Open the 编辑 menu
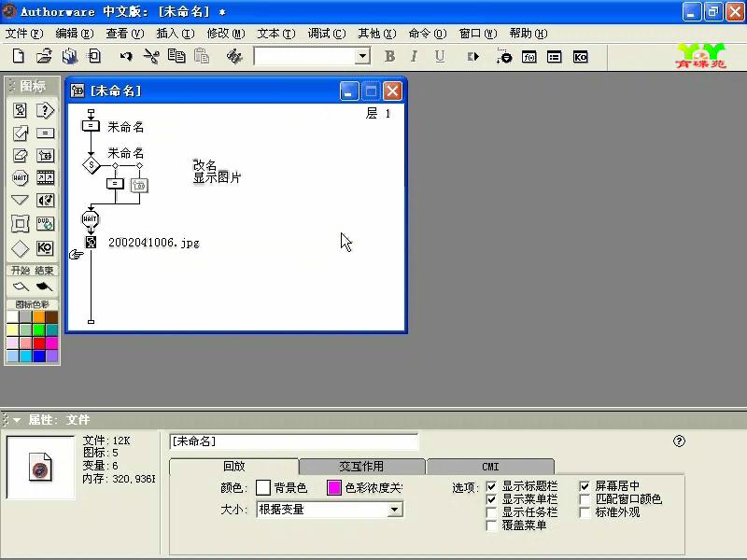The width and height of the screenshot is (747, 560). 75,34
